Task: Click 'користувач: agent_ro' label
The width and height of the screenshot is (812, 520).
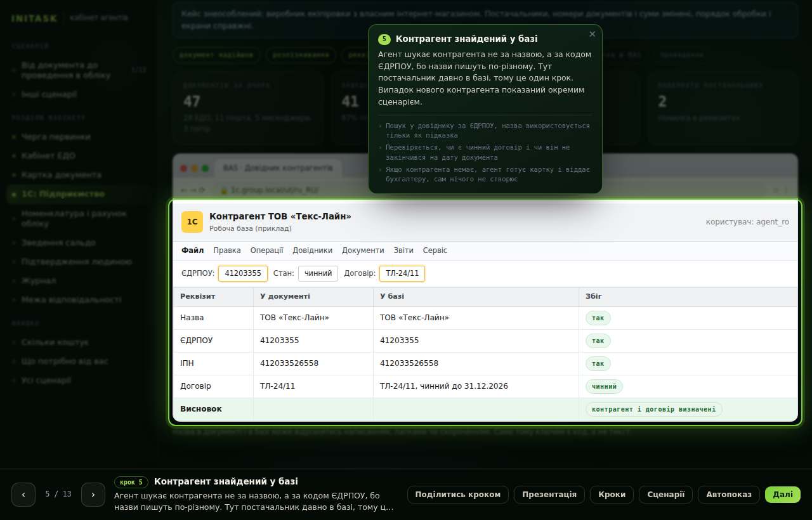Action: tap(748, 222)
